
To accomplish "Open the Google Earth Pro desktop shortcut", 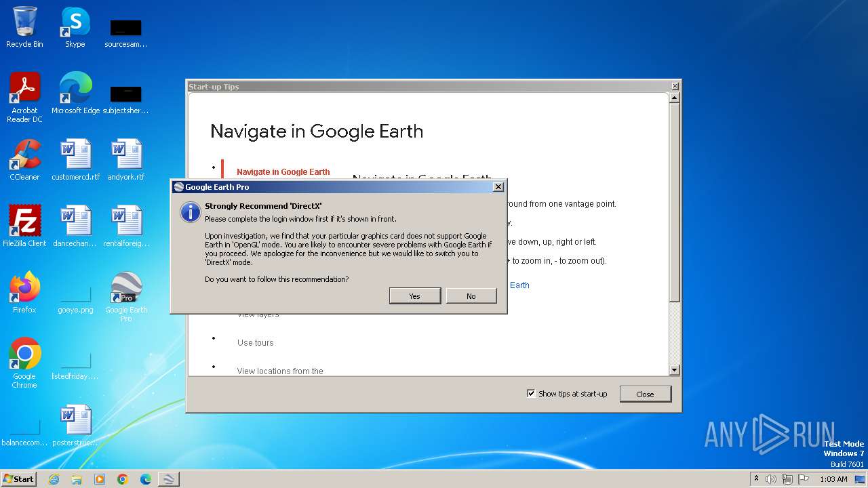I will pos(126,297).
